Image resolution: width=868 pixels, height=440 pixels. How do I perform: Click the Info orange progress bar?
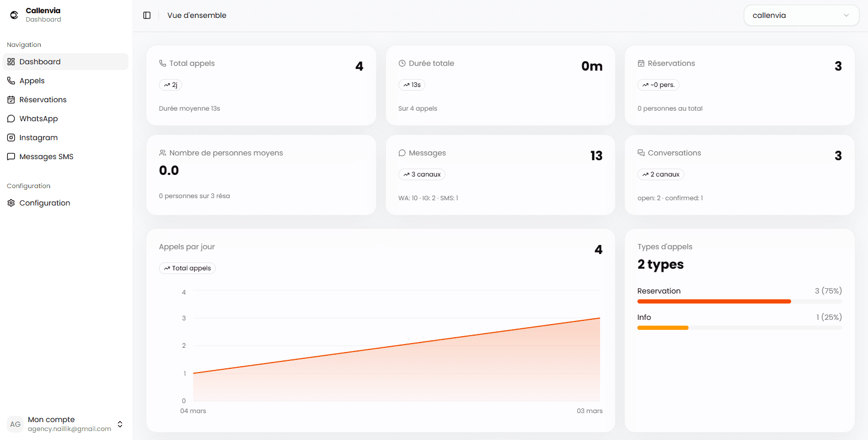(663, 328)
